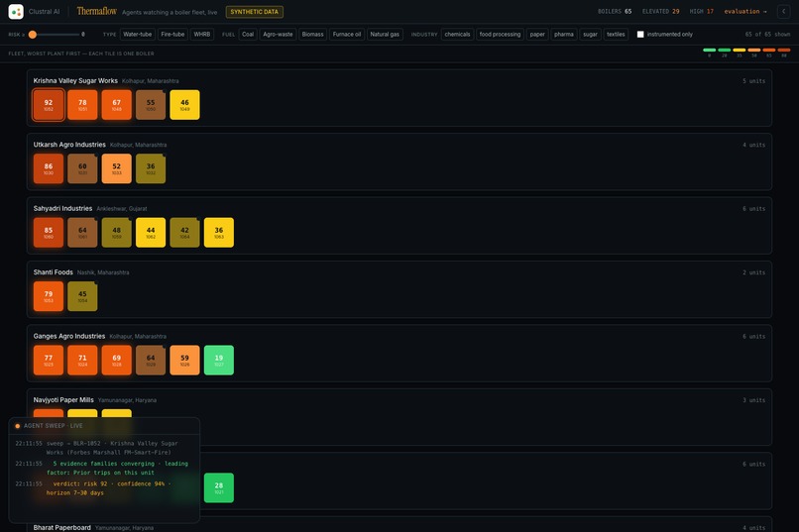Select Krishna Valley boiler tile with risk 78

click(x=82, y=105)
